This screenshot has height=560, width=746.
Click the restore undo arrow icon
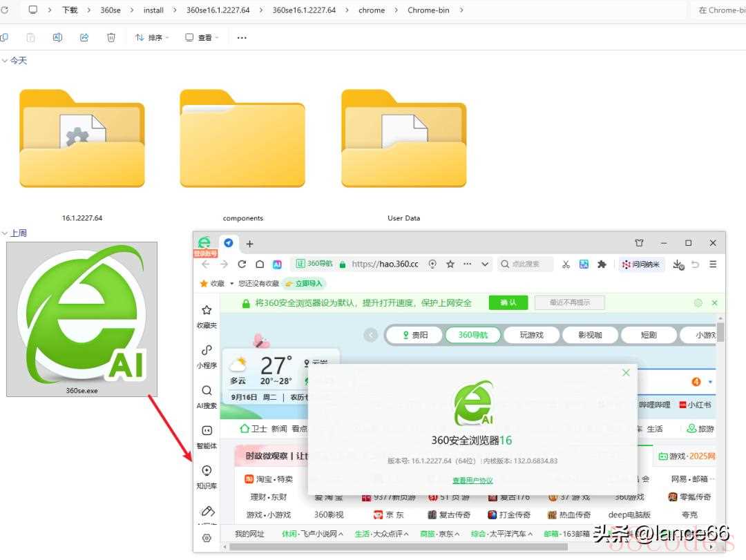[x=695, y=264]
